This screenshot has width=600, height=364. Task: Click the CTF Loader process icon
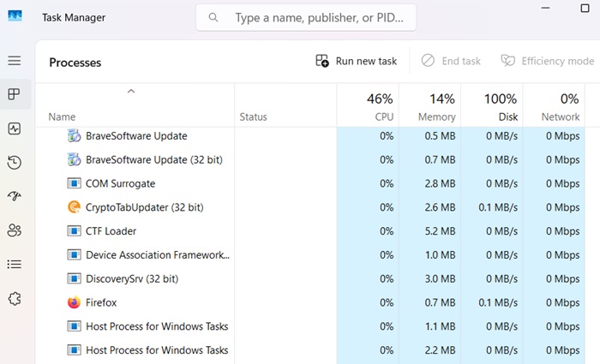tap(74, 231)
